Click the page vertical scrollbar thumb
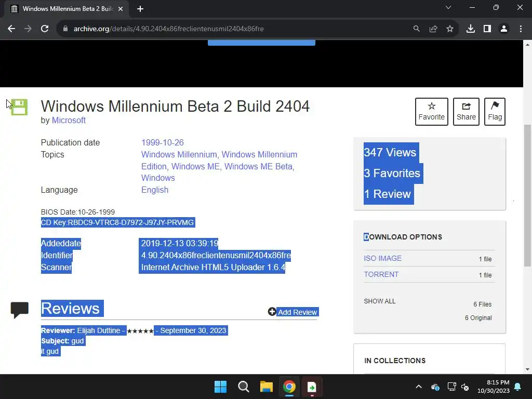 pyautogui.click(x=527, y=195)
